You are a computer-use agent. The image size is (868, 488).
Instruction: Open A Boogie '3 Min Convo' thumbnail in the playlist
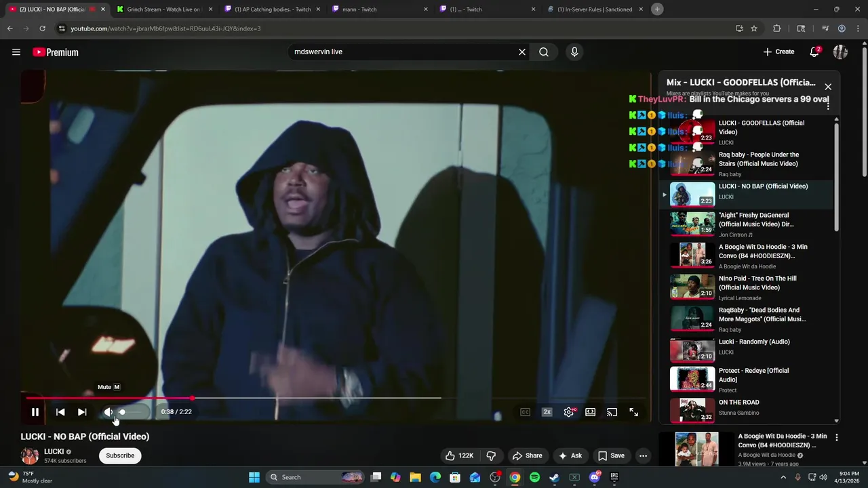[x=692, y=254]
